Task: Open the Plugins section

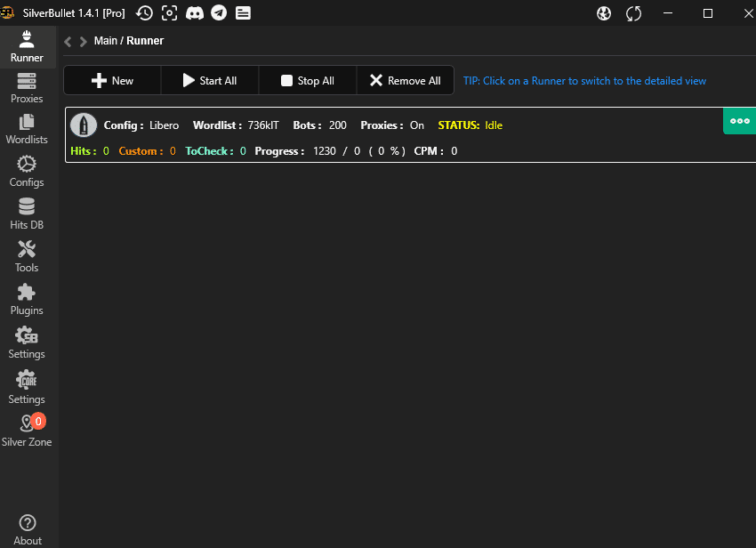Action: pos(27,300)
